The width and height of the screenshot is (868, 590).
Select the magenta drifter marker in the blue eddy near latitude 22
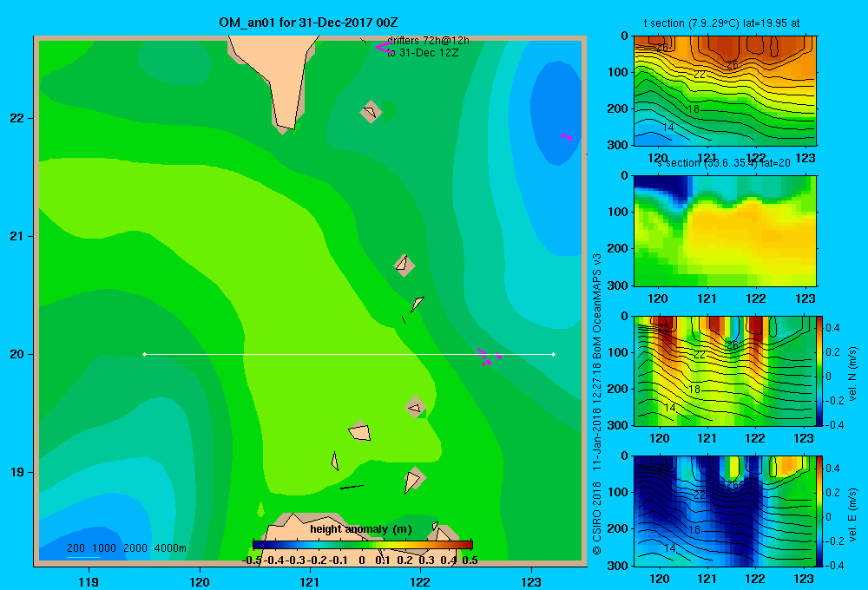pos(566,137)
